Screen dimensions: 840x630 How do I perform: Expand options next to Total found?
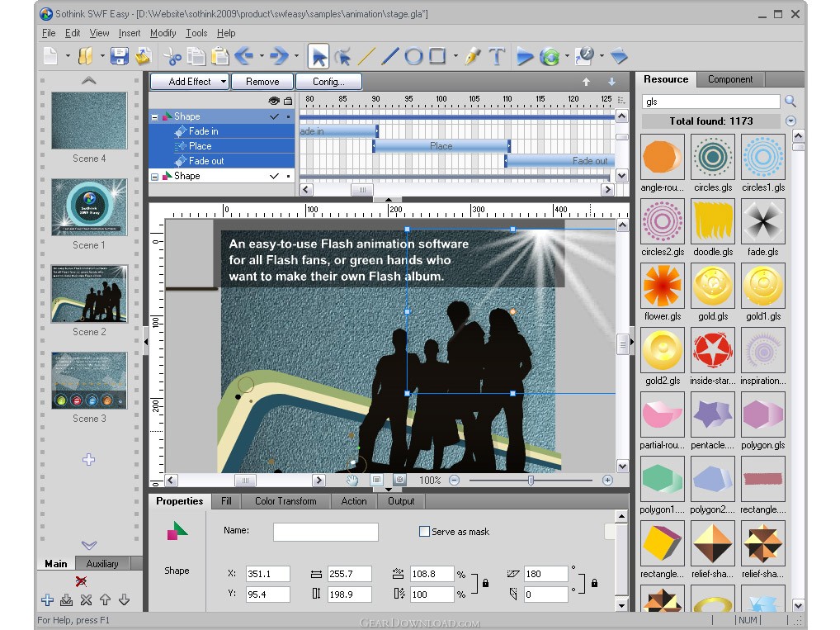(790, 121)
